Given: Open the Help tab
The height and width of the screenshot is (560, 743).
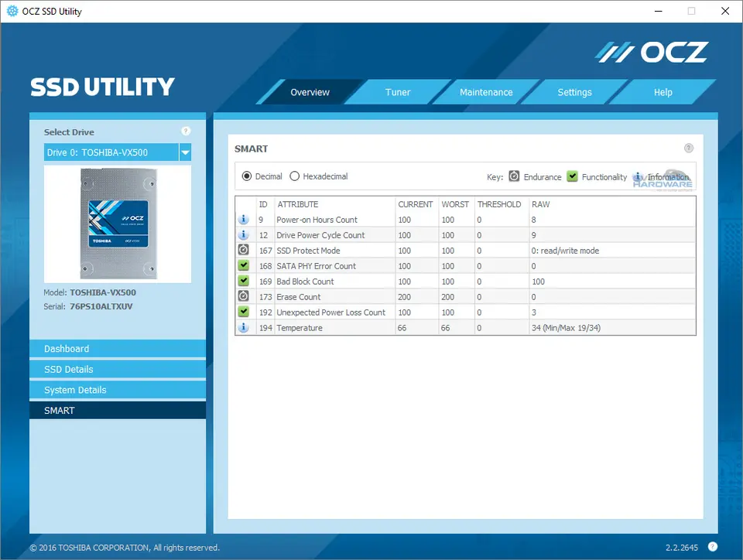Looking at the screenshot, I should pos(663,92).
